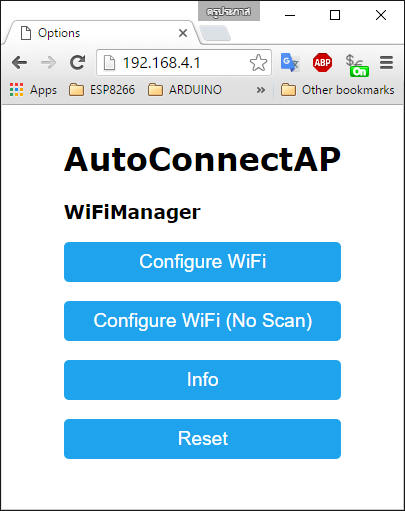405x511 pixels.
Task: Click the Configure WiFi button
Action: click(x=202, y=262)
